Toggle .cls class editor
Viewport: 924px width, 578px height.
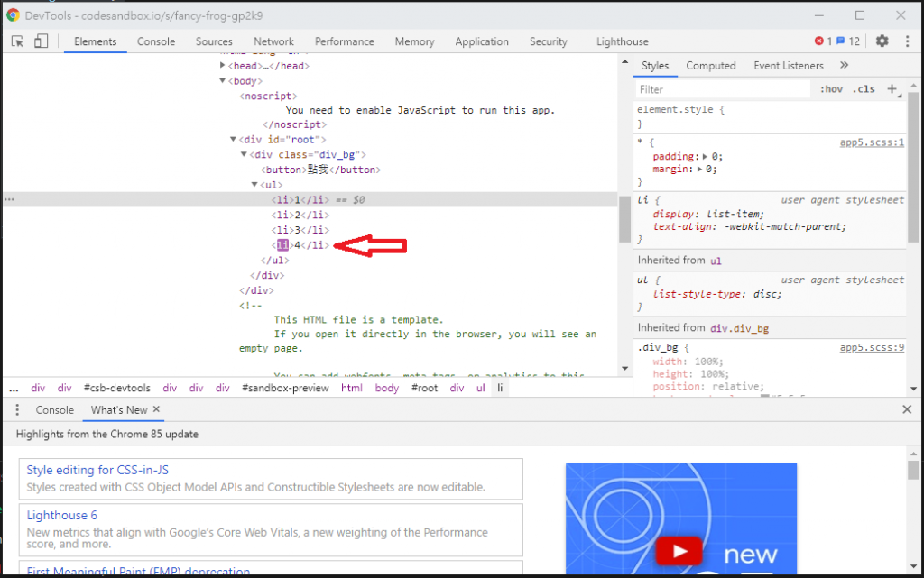click(x=864, y=89)
